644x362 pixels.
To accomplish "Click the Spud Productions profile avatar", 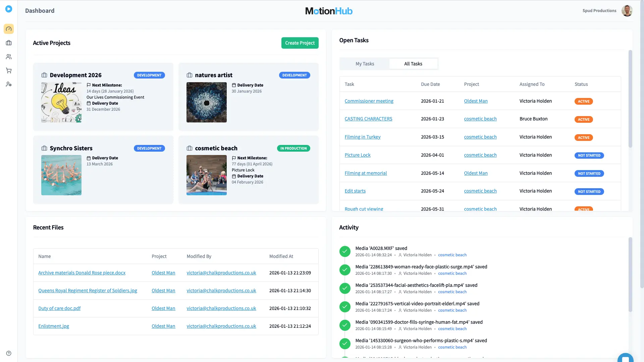I will [x=627, y=11].
